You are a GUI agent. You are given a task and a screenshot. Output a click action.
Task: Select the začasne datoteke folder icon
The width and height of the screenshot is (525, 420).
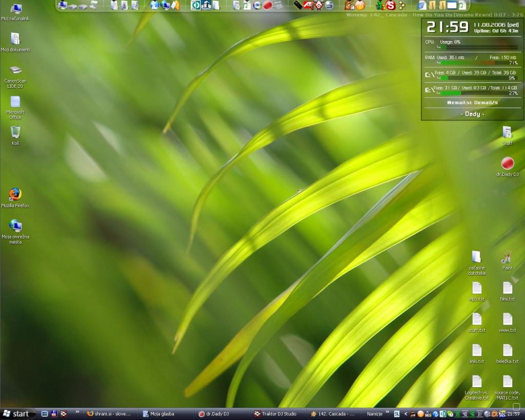pos(477,263)
